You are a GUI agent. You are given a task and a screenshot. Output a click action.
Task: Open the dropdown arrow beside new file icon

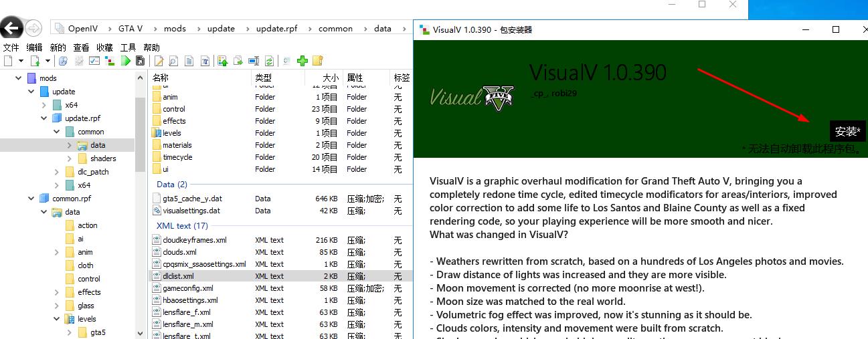(21, 61)
